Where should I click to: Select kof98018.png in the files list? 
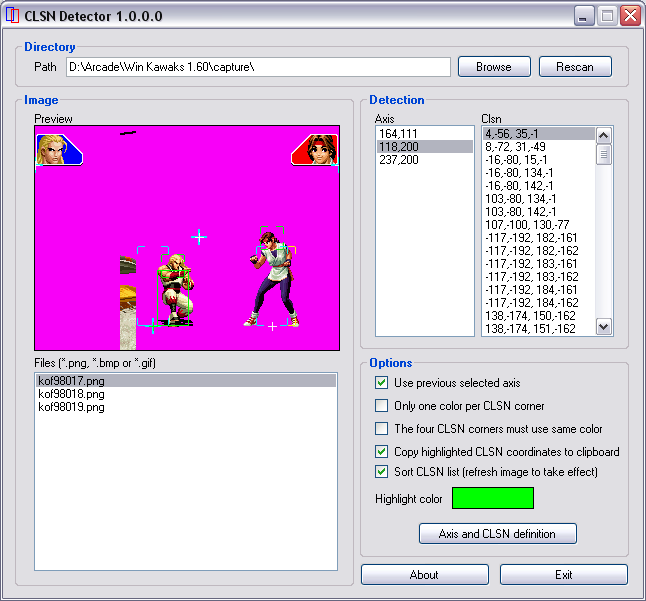[71, 395]
